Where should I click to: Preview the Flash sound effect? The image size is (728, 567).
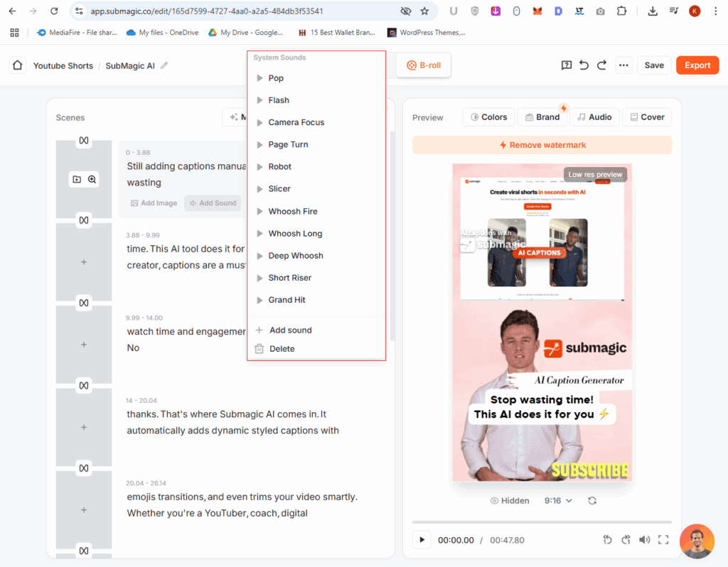coord(259,100)
